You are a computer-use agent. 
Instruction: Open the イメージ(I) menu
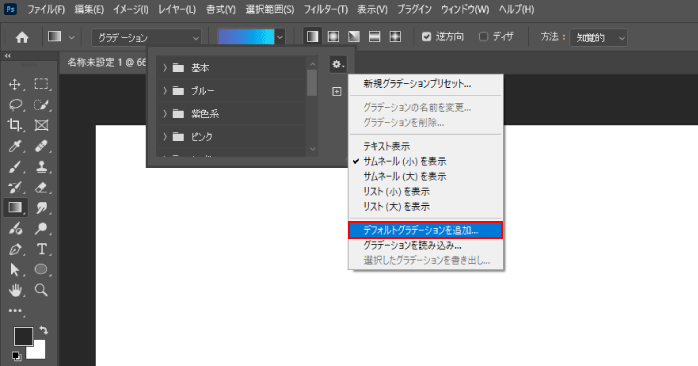pos(130,9)
